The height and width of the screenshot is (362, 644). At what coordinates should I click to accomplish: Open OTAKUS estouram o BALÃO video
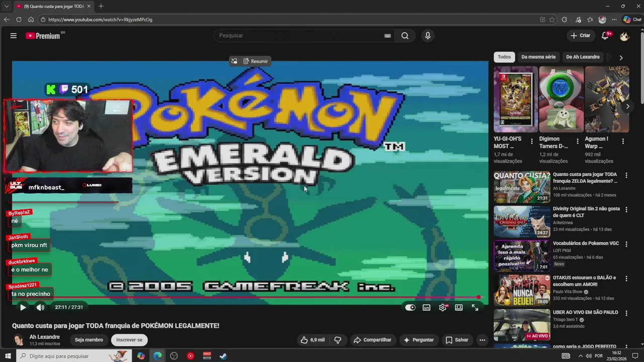pos(585,281)
